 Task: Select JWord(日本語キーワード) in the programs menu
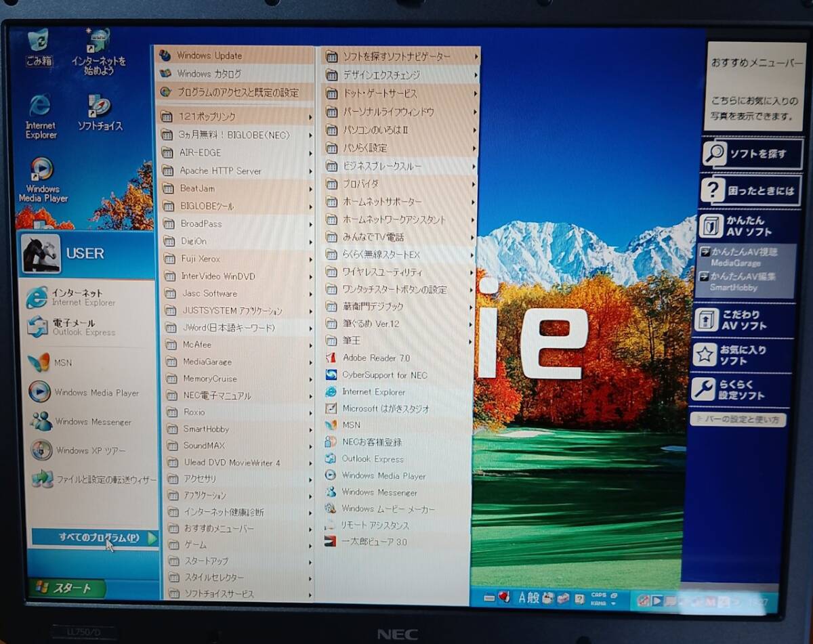[237, 328]
